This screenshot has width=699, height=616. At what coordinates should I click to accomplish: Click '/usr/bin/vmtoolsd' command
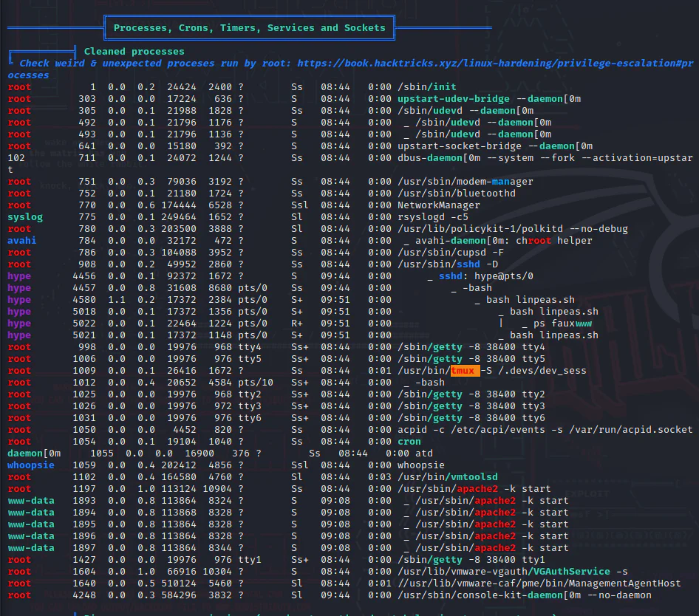point(448,477)
